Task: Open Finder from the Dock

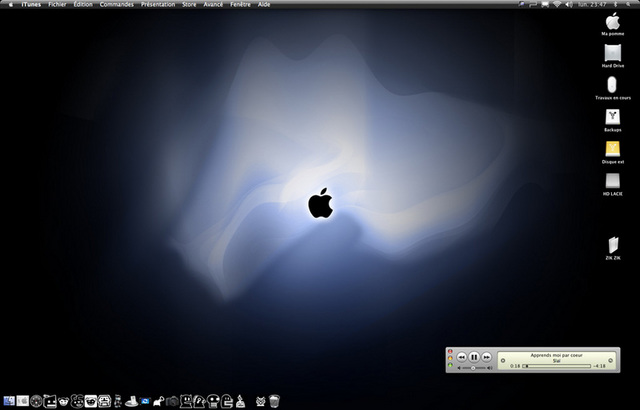Action: click(x=9, y=401)
